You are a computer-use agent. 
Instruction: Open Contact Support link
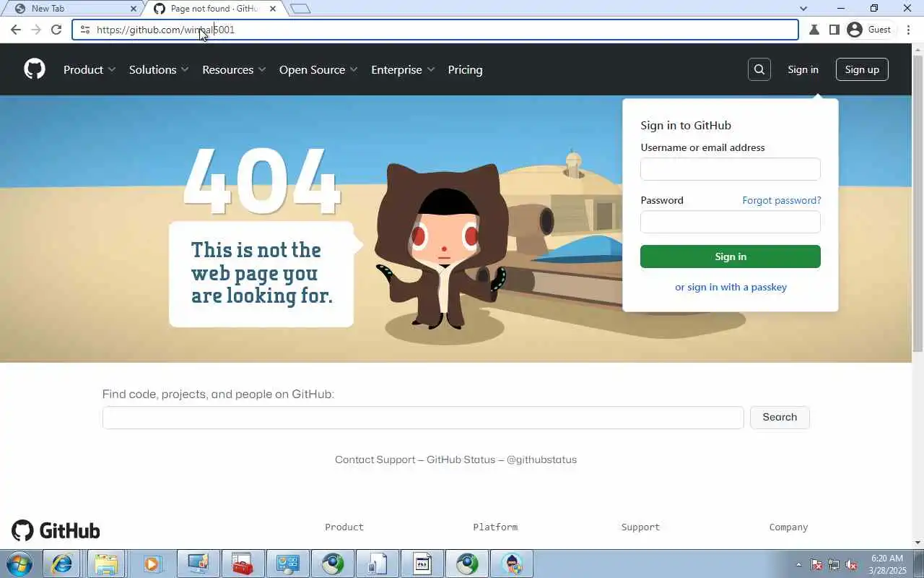coord(375,460)
